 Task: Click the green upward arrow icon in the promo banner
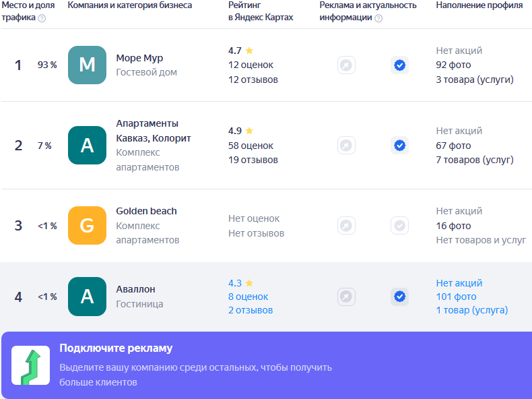tap(30, 365)
